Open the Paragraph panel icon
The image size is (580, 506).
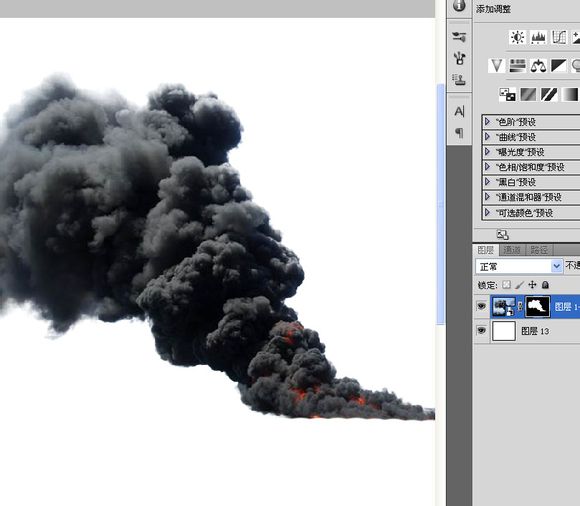click(459, 132)
